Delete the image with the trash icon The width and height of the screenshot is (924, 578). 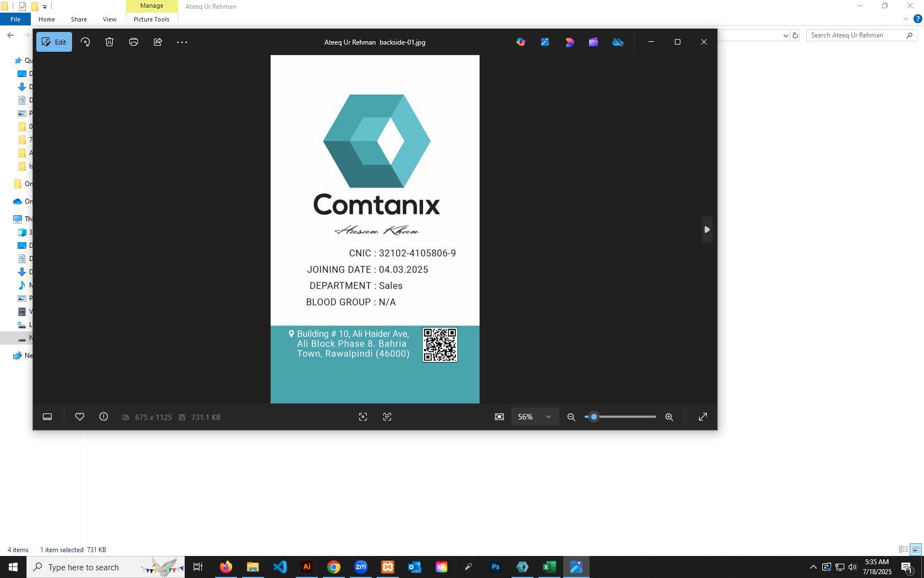coord(109,42)
